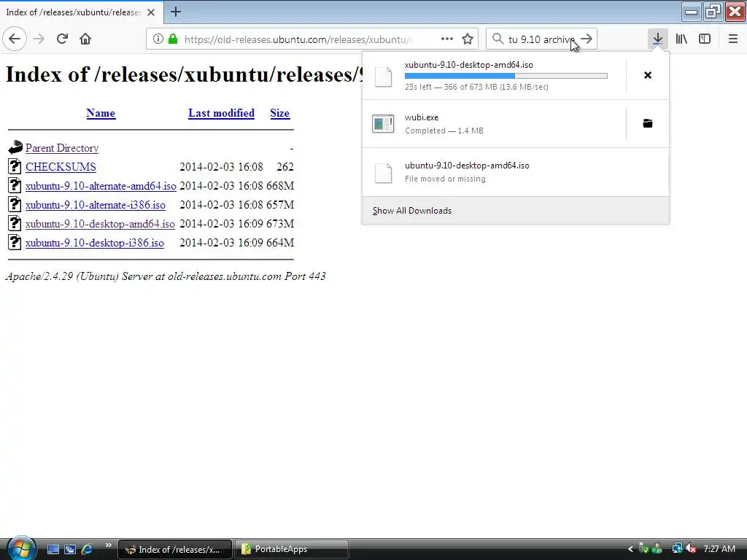This screenshot has height=560, width=747.
Task: Open the Parent Directory link
Action: pos(62,148)
